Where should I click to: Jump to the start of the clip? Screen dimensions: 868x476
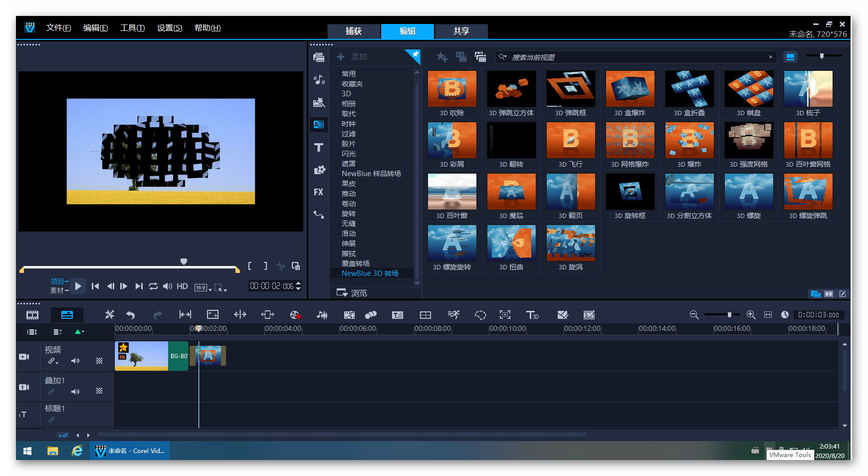point(95,286)
